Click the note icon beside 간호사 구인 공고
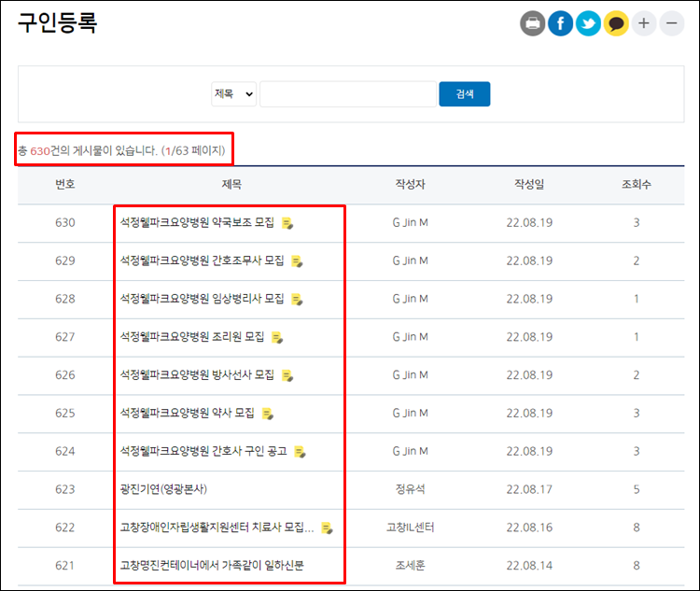The height and width of the screenshot is (591, 700). tap(300, 452)
